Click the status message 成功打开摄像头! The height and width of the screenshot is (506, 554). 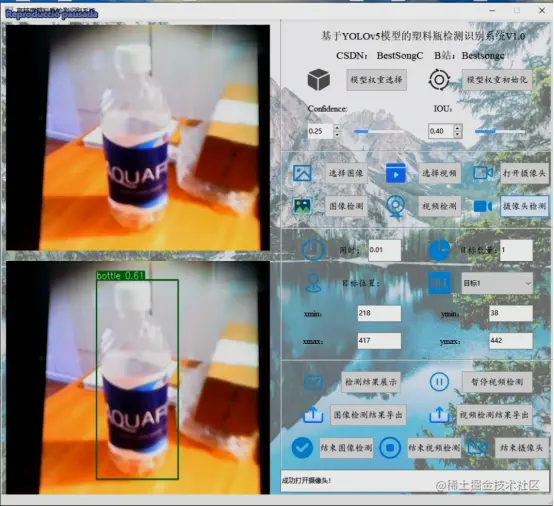point(306,481)
